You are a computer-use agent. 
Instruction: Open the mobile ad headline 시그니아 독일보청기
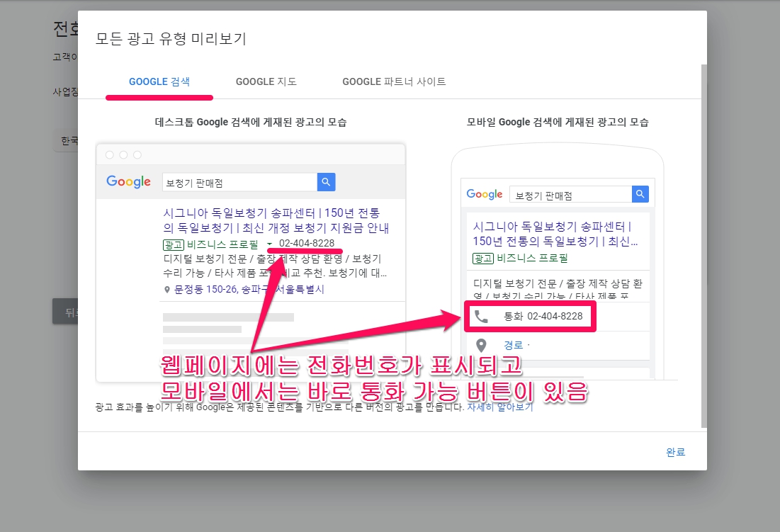(x=555, y=234)
